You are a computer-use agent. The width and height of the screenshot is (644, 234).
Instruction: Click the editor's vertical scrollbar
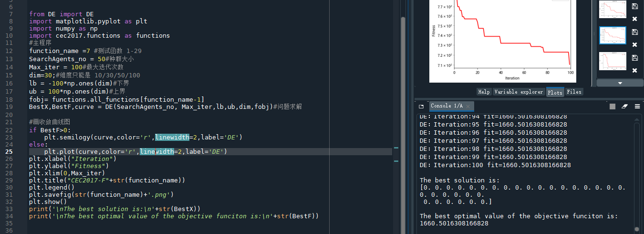403,72
